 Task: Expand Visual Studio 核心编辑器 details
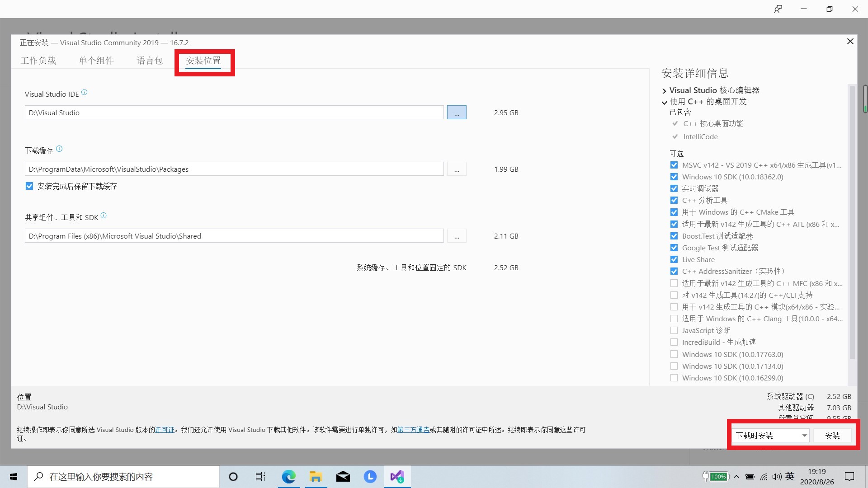point(664,90)
